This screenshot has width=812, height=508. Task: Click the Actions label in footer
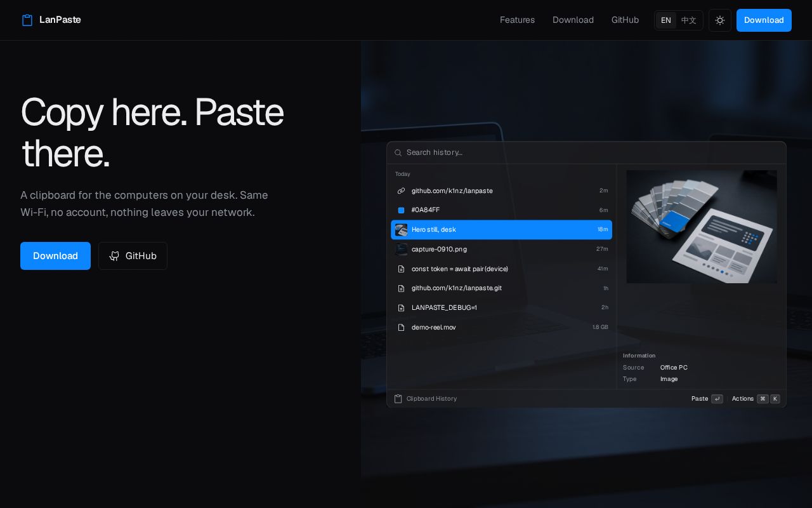[743, 399]
